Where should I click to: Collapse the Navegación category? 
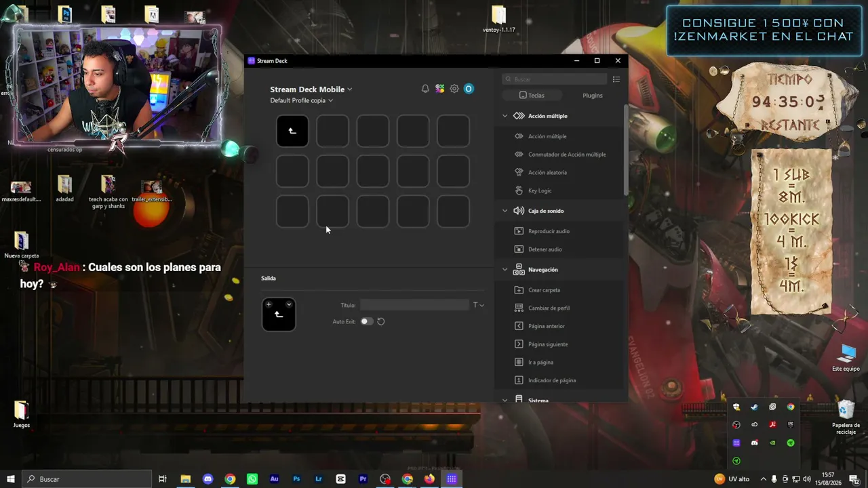[505, 270]
